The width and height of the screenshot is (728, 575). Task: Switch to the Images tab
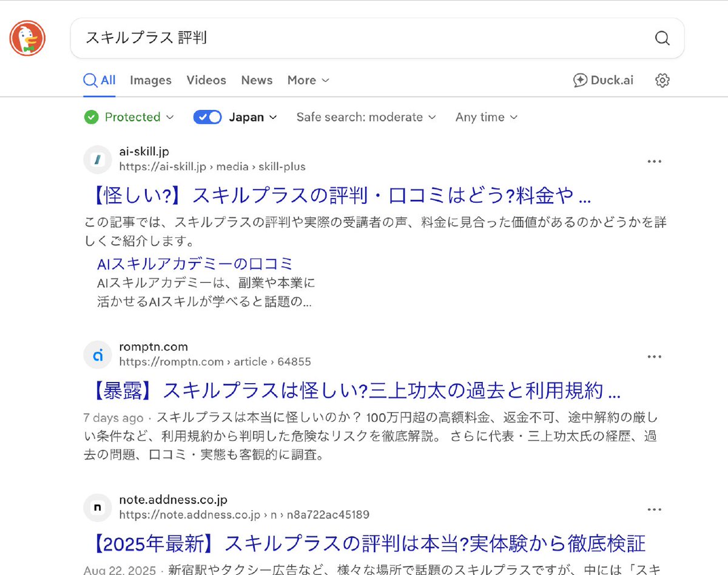tap(150, 80)
